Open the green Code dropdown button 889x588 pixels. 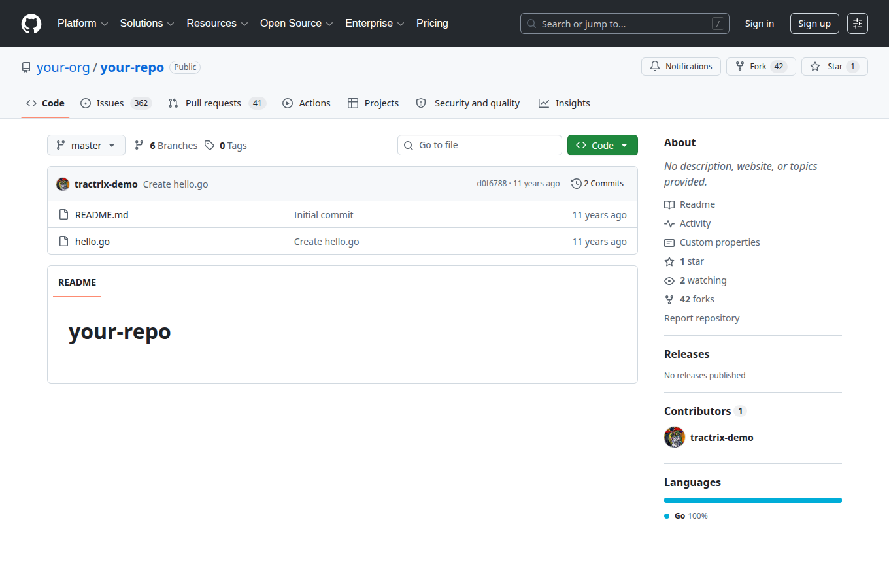pos(603,145)
